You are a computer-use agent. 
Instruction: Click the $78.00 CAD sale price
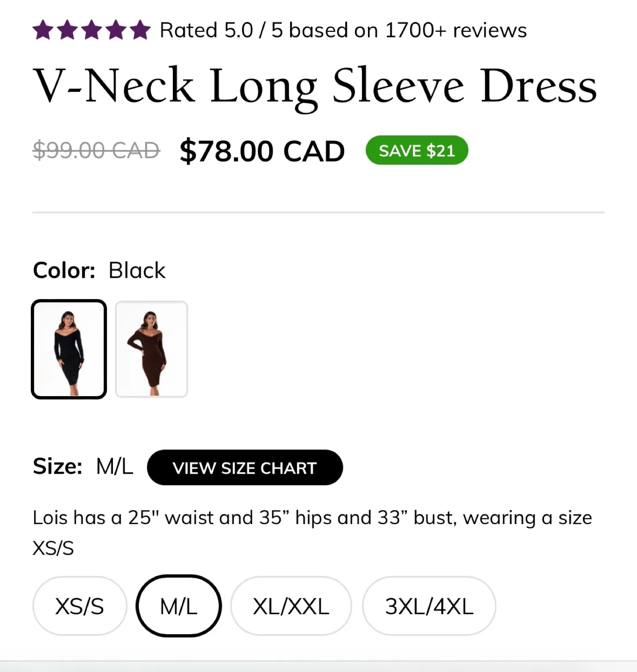click(x=261, y=150)
